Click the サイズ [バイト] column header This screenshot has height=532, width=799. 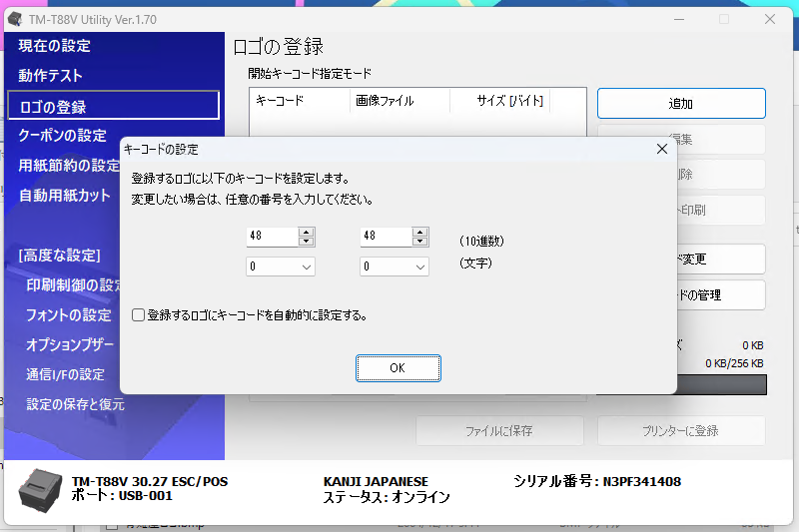500,100
